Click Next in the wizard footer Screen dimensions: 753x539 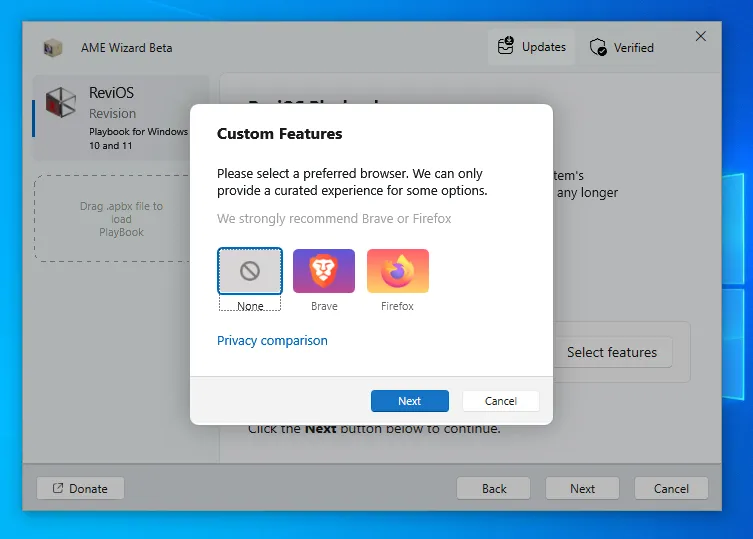(x=582, y=489)
